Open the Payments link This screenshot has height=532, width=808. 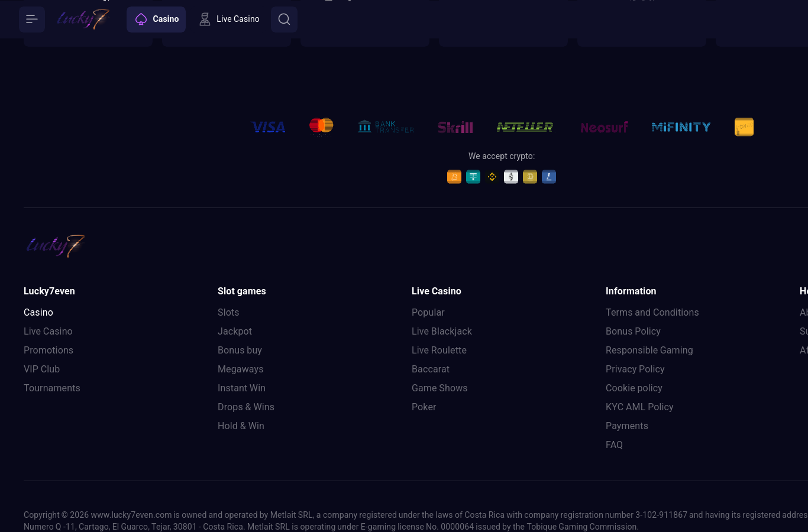tap(626, 426)
